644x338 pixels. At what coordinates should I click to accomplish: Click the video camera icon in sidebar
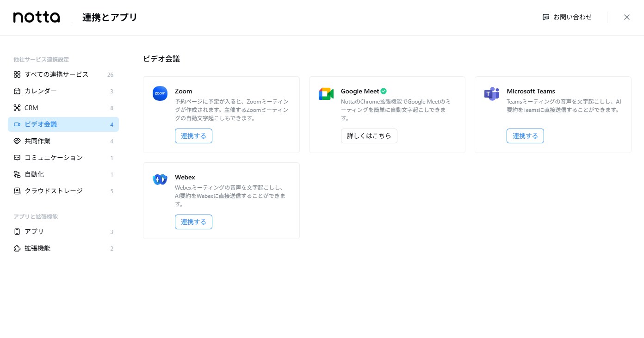tap(17, 124)
